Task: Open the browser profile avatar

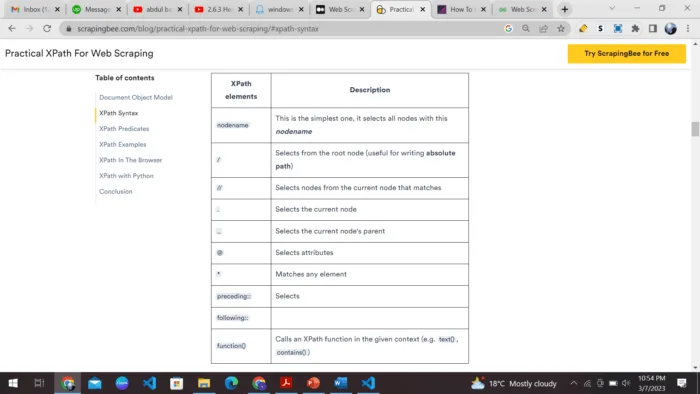Action: (670, 29)
